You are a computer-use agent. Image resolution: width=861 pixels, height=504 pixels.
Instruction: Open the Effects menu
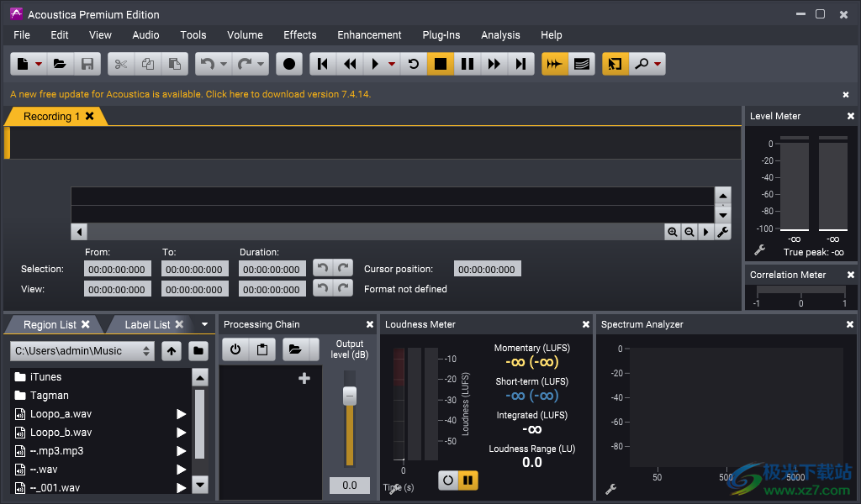[x=299, y=35]
